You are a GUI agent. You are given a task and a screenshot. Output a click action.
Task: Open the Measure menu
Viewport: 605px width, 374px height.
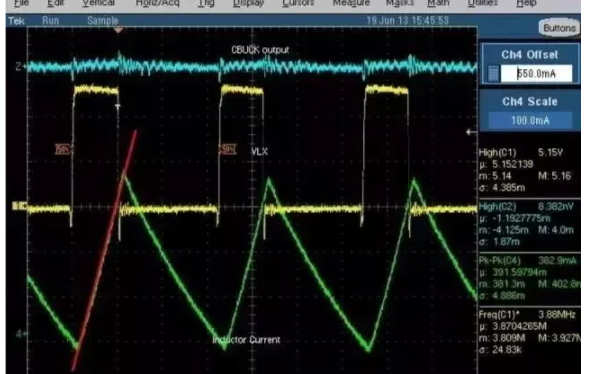pos(351,3)
